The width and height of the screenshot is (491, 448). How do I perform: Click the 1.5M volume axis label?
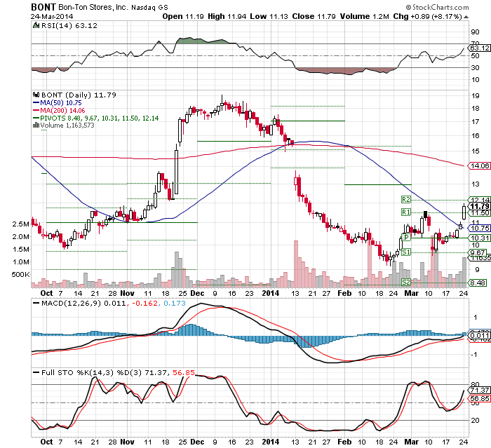coord(20,249)
